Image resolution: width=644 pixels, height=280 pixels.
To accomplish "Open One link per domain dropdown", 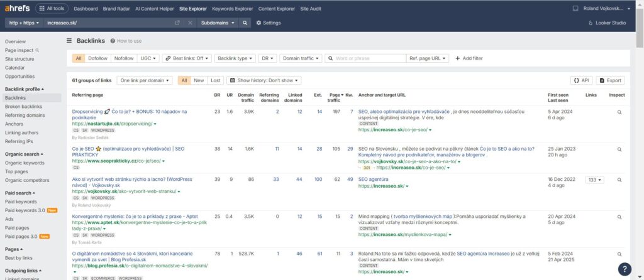I will [145, 80].
